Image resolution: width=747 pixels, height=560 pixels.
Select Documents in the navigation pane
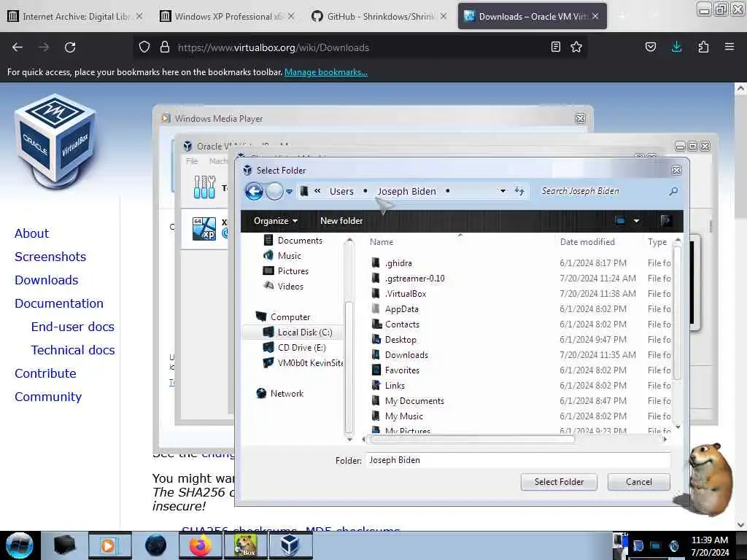click(300, 241)
